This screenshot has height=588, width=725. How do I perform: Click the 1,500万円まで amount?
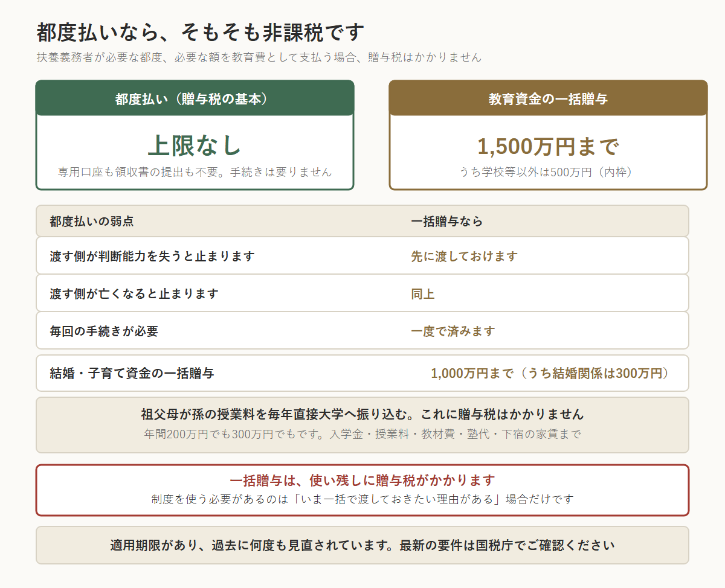[x=548, y=146]
